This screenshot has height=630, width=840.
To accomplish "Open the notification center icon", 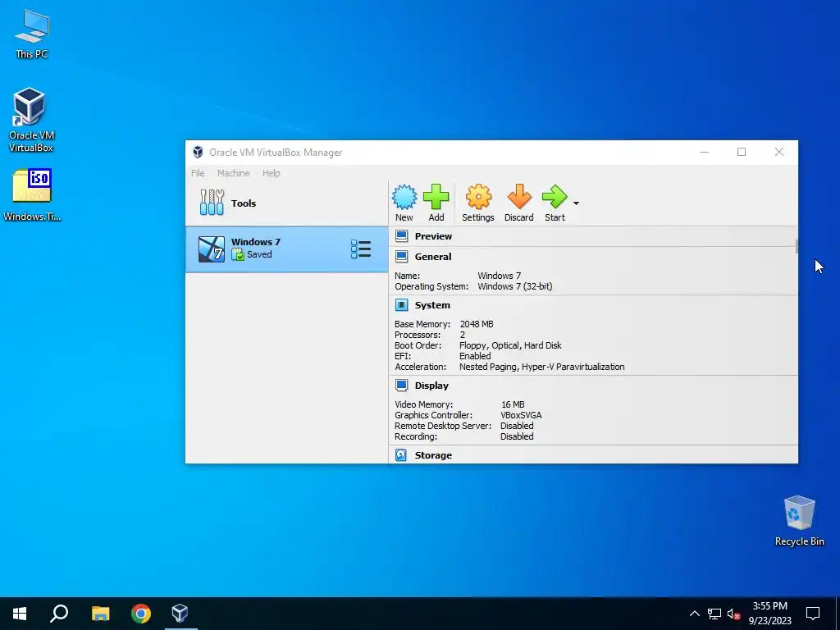I will (813, 614).
